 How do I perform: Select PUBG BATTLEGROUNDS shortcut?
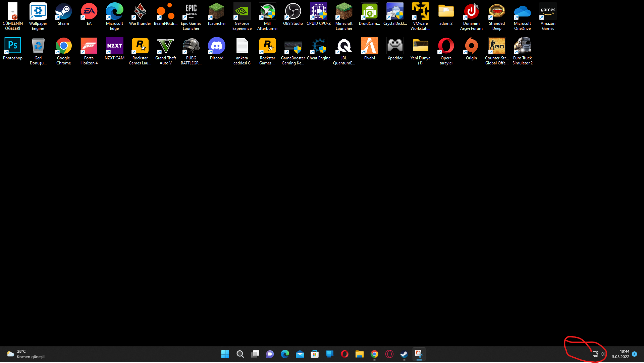[191, 51]
